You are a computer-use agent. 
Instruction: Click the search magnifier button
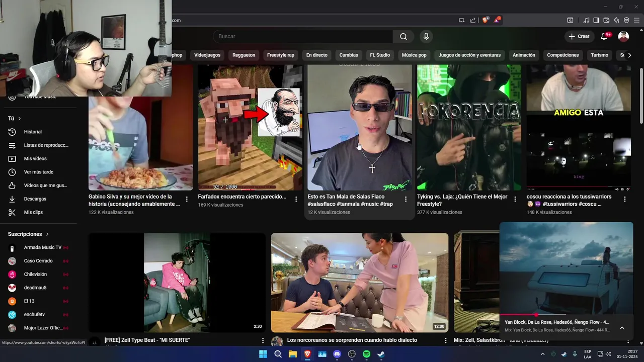[404, 36]
